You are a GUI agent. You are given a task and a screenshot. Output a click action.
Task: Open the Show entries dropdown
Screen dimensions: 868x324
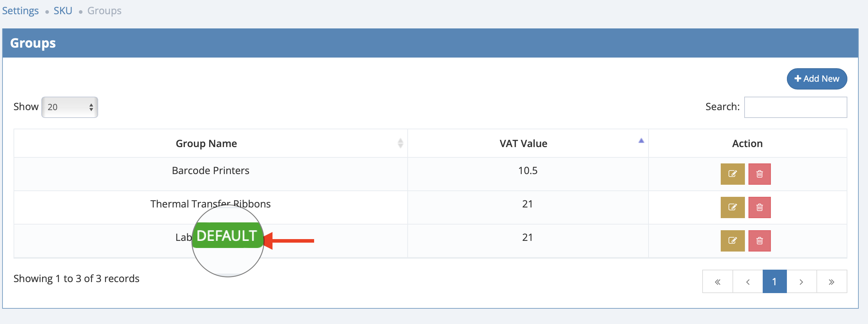pos(70,107)
